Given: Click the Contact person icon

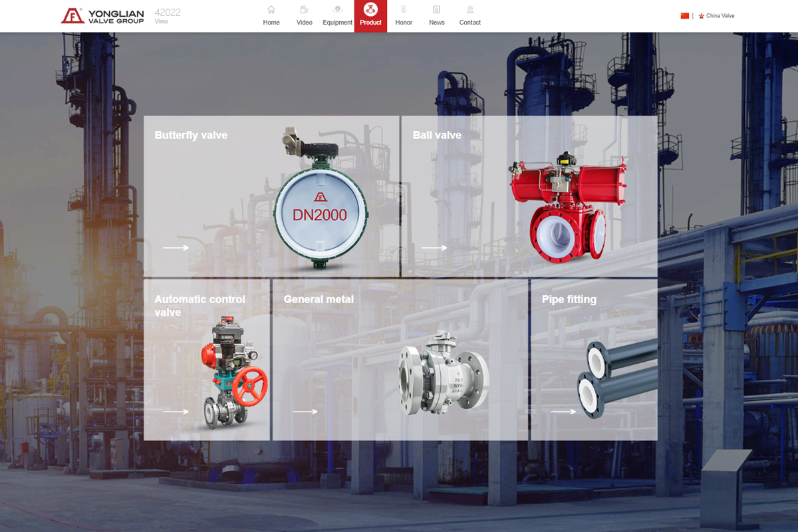Looking at the screenshot, I should [x=469, y=10].
